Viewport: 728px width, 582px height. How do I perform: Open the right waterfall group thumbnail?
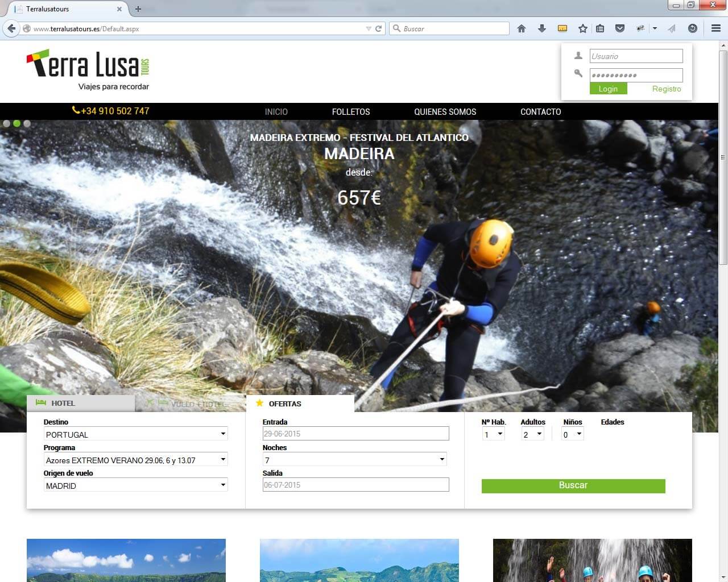point(593,560)
